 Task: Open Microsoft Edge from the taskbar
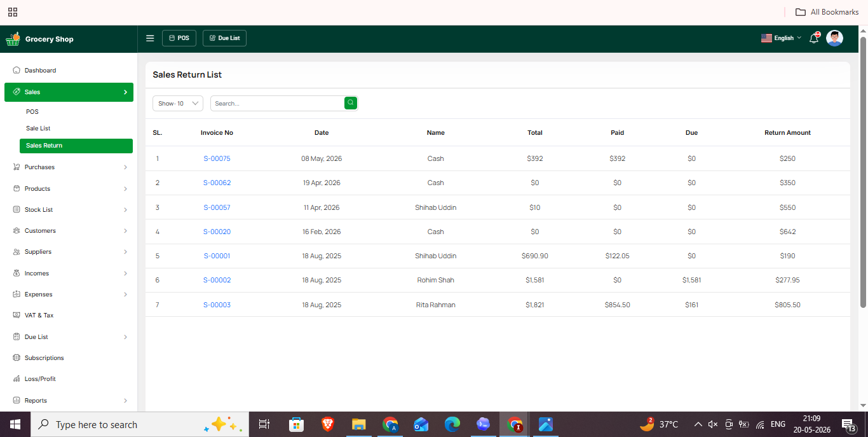point(452,424)
